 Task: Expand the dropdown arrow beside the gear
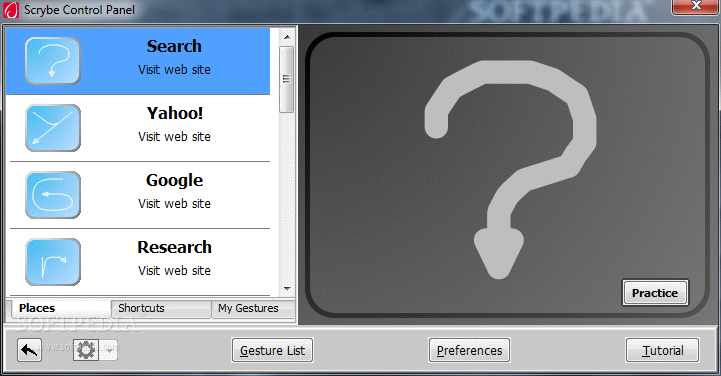click(109, 350)
